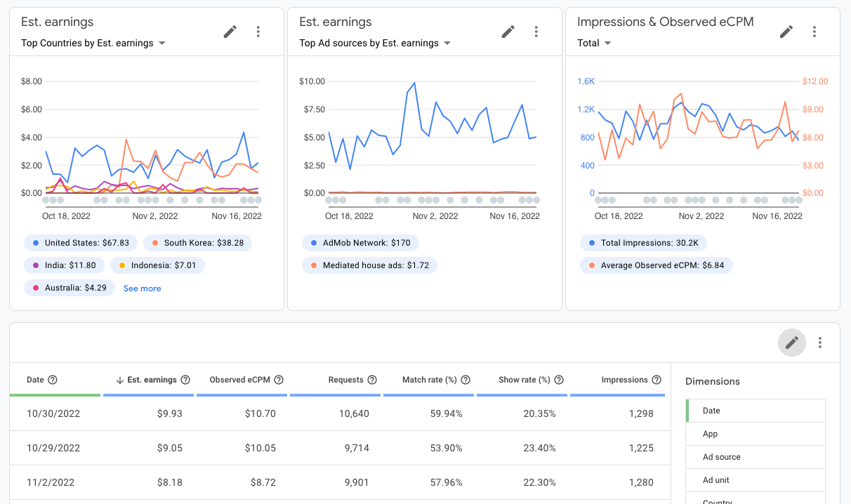851x504 pixels.
Task: Edit the Top Ad sources earnings chart
Action: pos(508,32)
